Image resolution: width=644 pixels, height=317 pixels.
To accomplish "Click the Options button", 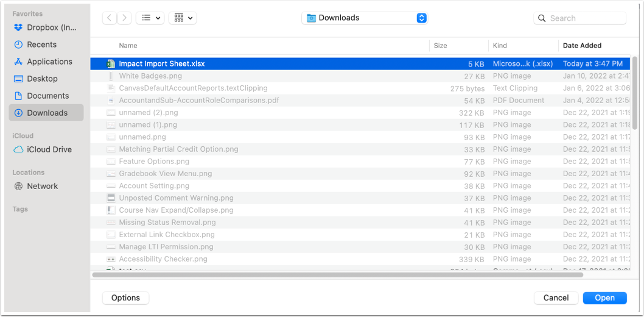I will (x=125, y=298).
